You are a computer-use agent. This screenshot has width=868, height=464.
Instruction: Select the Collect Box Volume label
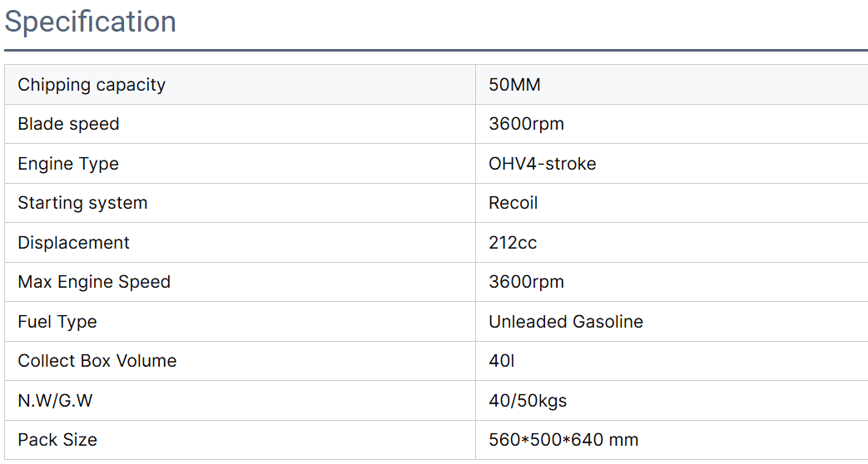click(x=97, y=361)
